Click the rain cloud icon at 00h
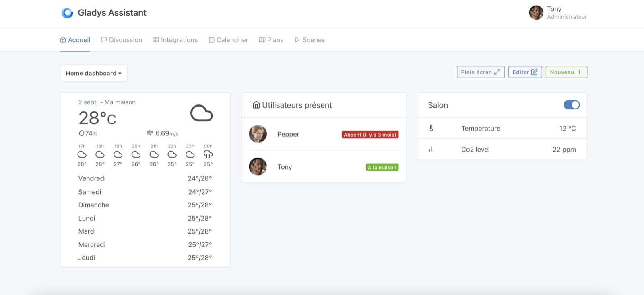This screenshot has height=295, width=644. [208, 154]
